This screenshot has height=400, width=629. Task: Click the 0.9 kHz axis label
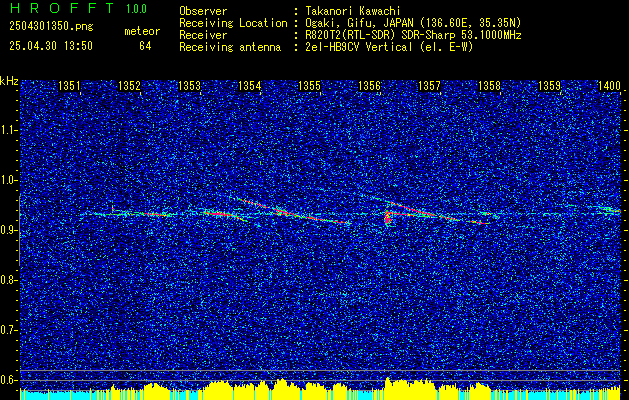(8, 230)
